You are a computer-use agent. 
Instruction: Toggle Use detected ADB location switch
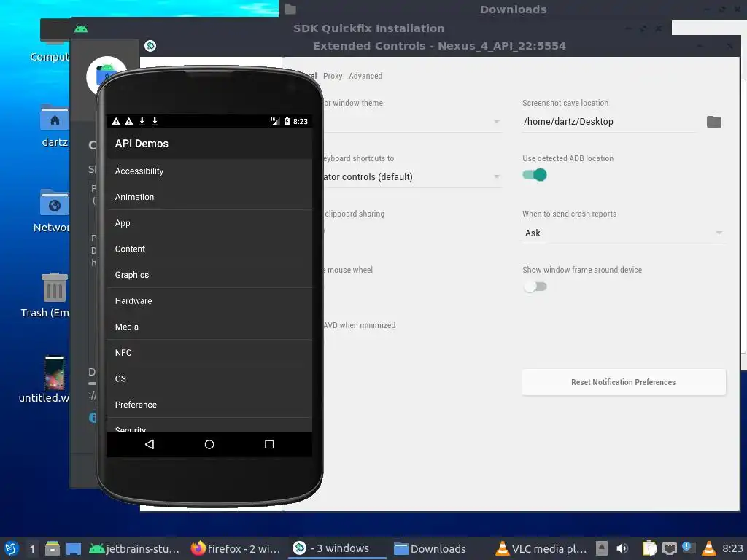pyautogui.click(x=535, y=175)
